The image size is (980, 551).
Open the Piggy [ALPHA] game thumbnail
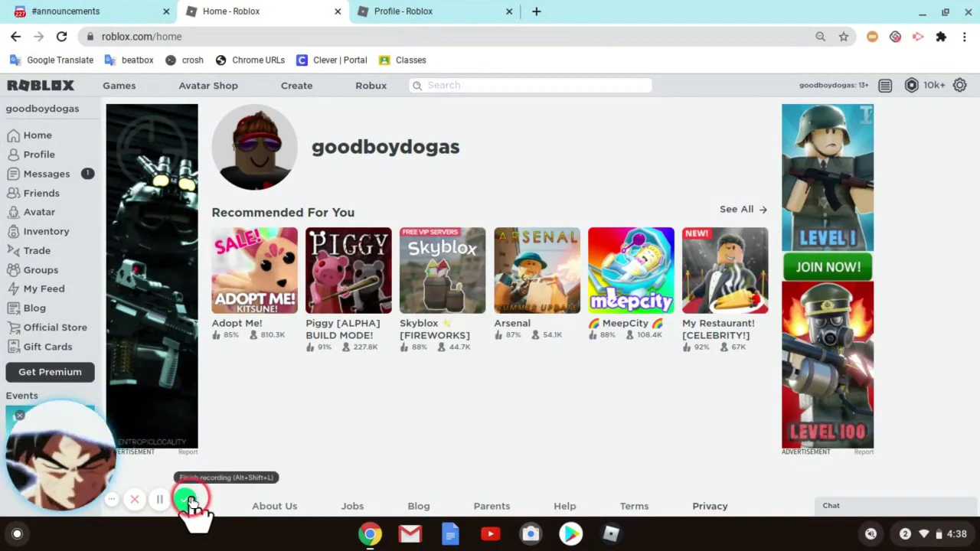click(x=348, y=270)
